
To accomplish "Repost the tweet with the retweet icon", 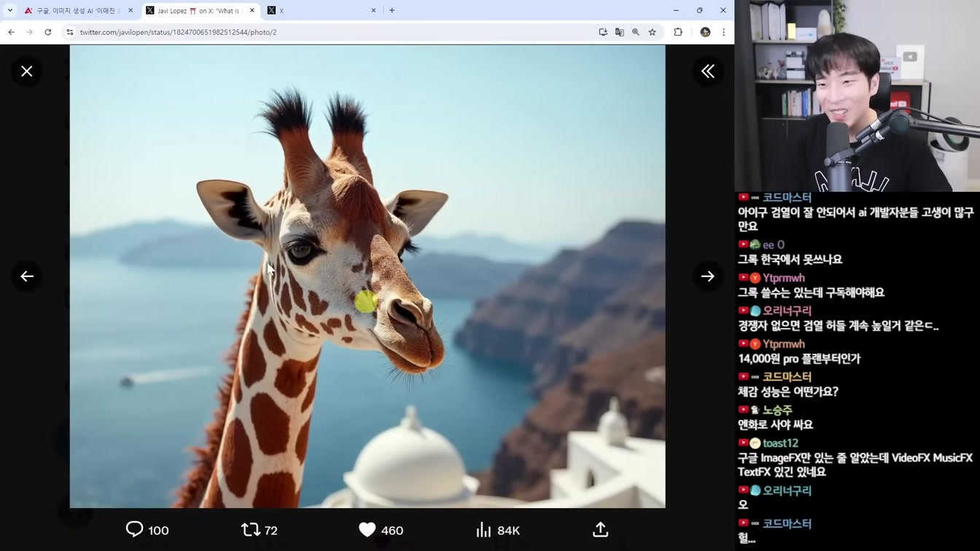I will point(251,530).
